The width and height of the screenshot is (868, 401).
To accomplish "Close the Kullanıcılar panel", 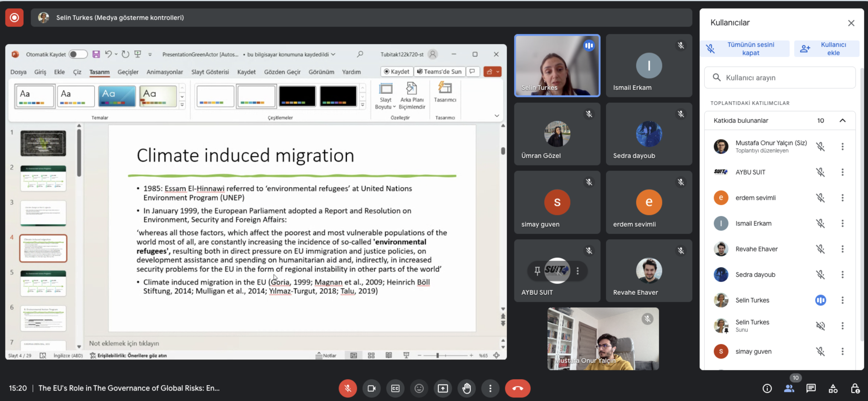I will tap(851, 23).
